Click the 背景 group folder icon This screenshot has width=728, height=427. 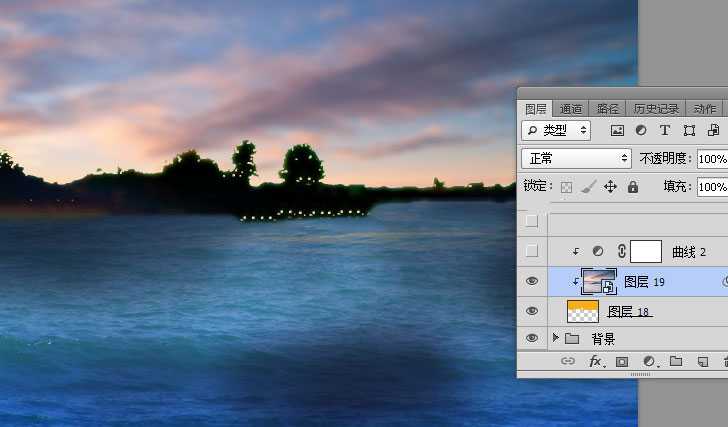pyautogui.click(x=572, y=338)
